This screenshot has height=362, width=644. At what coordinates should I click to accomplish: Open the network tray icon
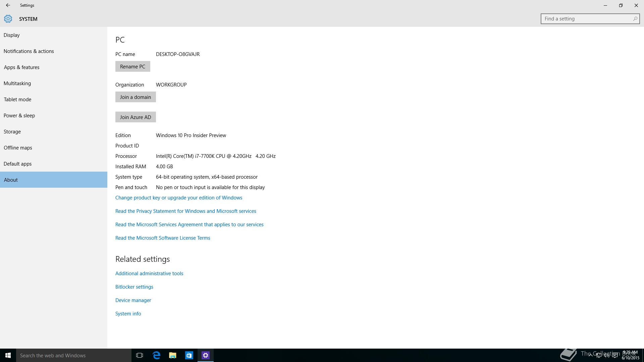pyautogui.click(x=598, y=356)
